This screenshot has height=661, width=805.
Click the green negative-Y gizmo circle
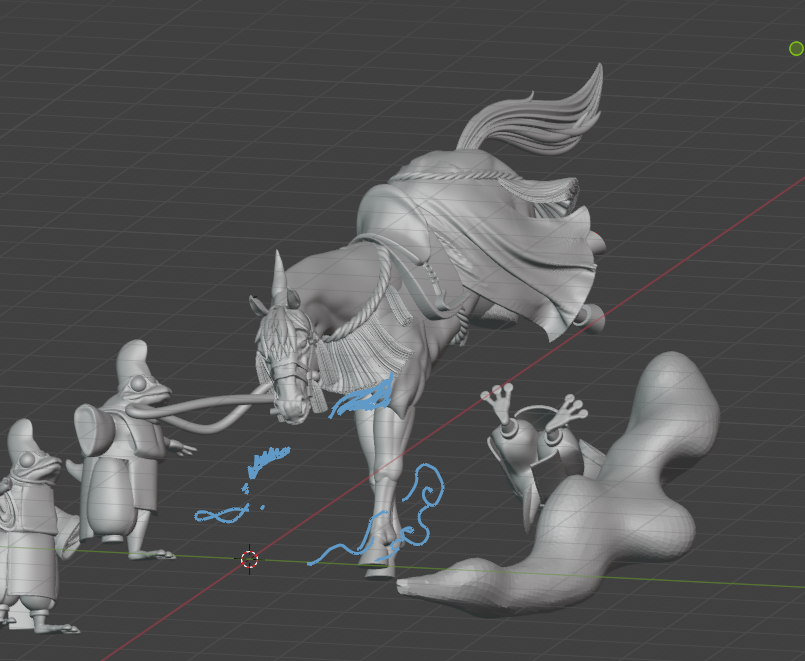[x=796, y=49]
